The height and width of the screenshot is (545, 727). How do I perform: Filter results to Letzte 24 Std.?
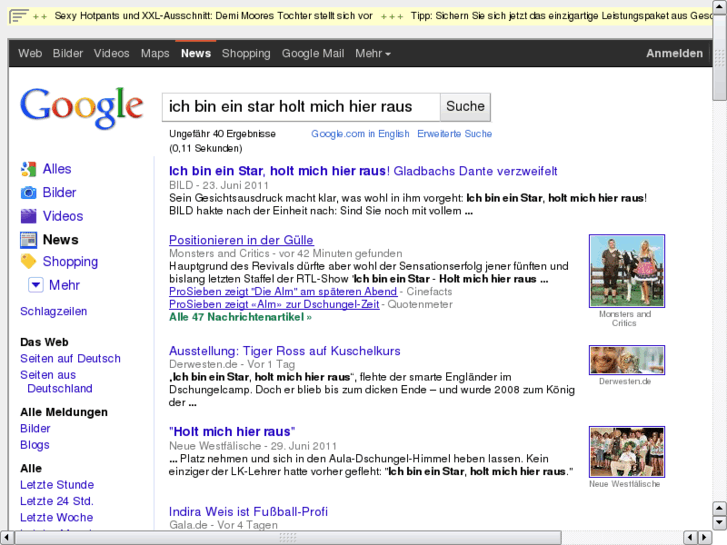[x=57, y=501]
